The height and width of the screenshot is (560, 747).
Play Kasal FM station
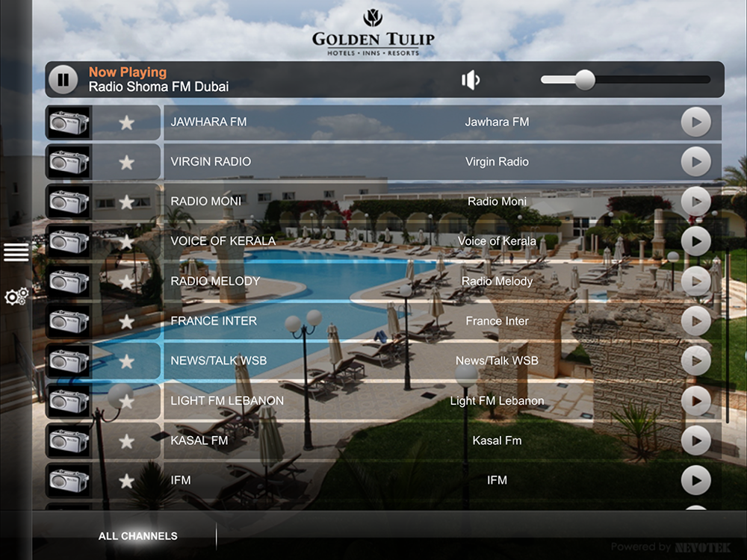(x=696, y=441)
